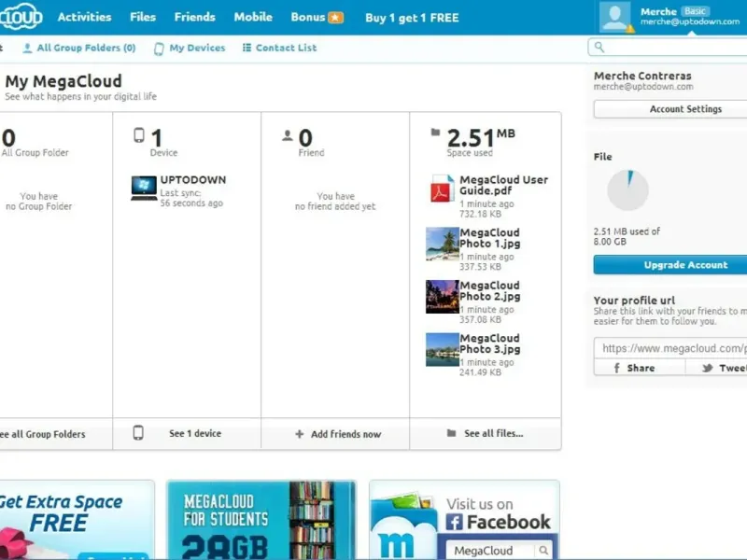
Task: Click See all files...
Action: coord(494,433)
